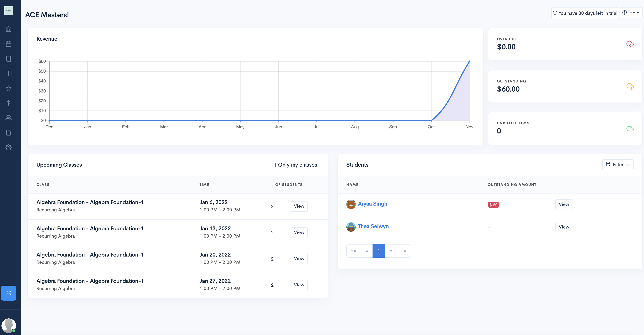Screen dimensions: 644x335
Task: Open the people/users icon in sidebar
Action: pyautogui.click(x=9, y=118)
